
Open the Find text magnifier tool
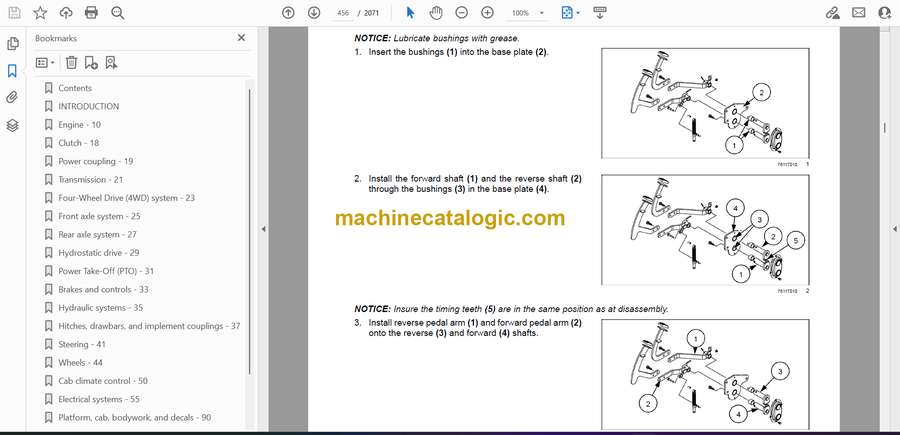118,13
